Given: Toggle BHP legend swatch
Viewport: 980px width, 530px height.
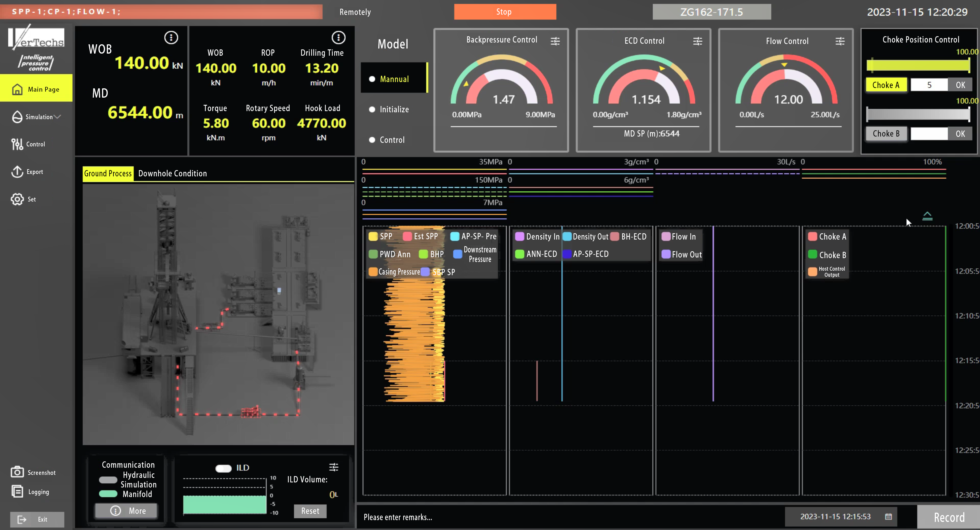Looking at the screenshot, I should 423,254.
